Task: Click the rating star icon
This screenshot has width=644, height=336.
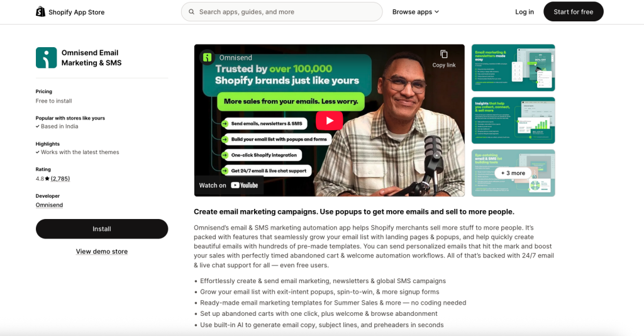Action: pos(47,179)
